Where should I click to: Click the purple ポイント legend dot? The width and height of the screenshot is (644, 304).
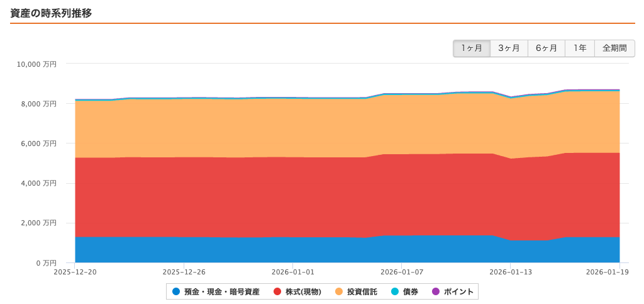coord(436,292)
